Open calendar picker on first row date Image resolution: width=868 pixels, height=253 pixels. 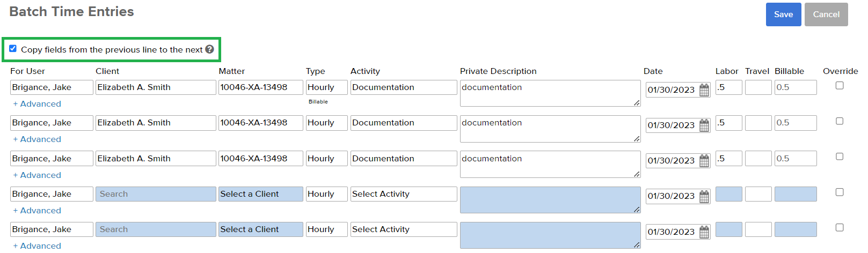pos(704,90)
